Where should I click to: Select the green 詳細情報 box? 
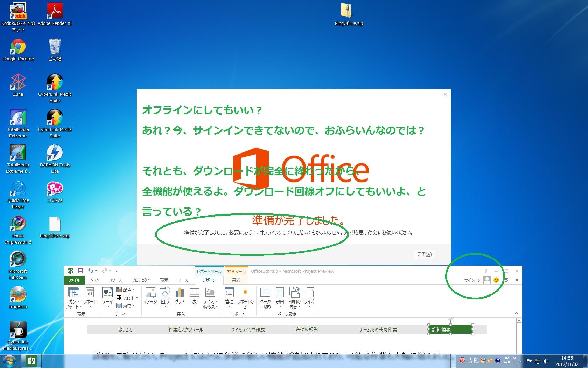[x=450, y=329]
